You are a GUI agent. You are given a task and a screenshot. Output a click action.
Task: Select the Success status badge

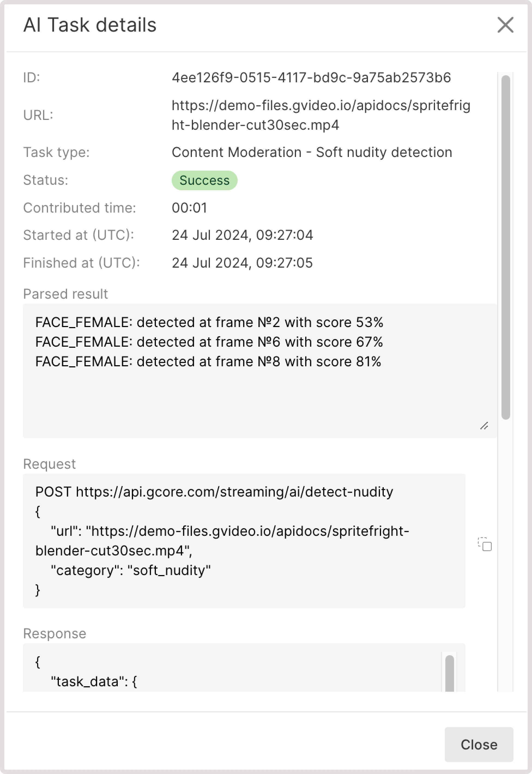point(204,180)
